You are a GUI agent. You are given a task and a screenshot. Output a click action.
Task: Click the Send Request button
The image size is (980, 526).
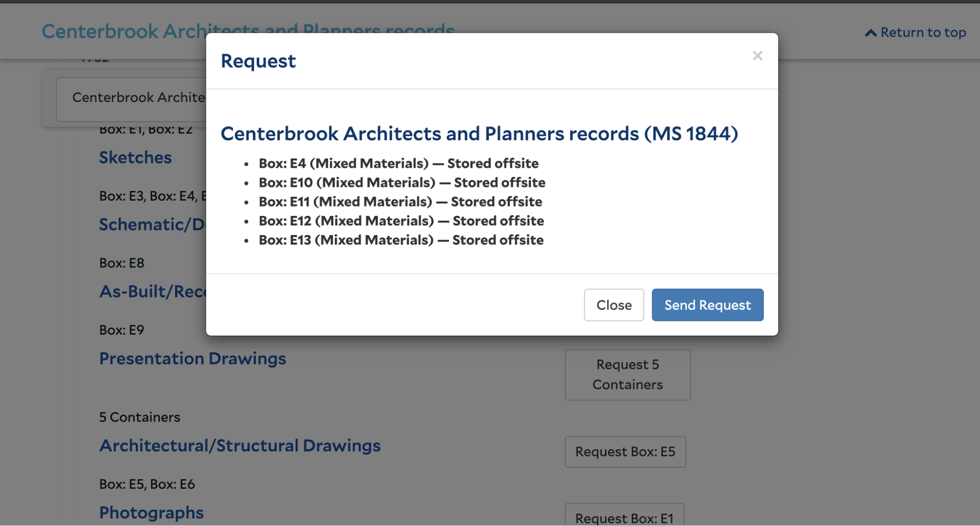(707, 305)
